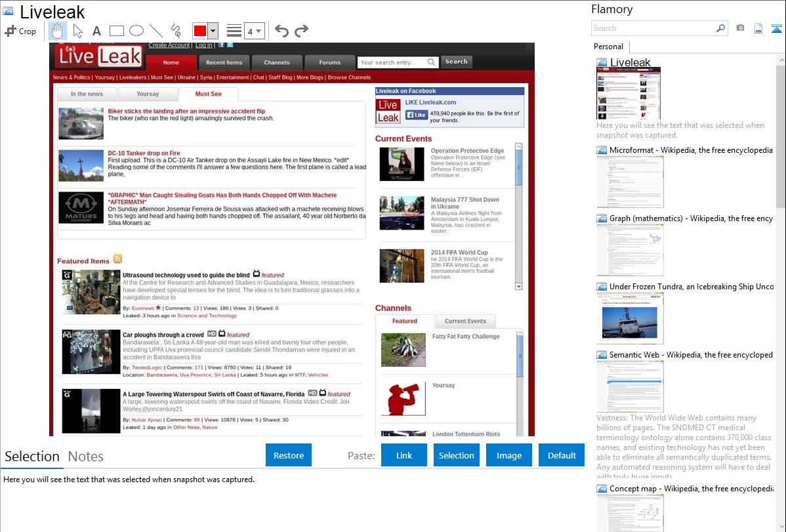The height and width of the screenshot is (532, 786).
Task: Paste as Selection
Action: (x=456, y=455)
